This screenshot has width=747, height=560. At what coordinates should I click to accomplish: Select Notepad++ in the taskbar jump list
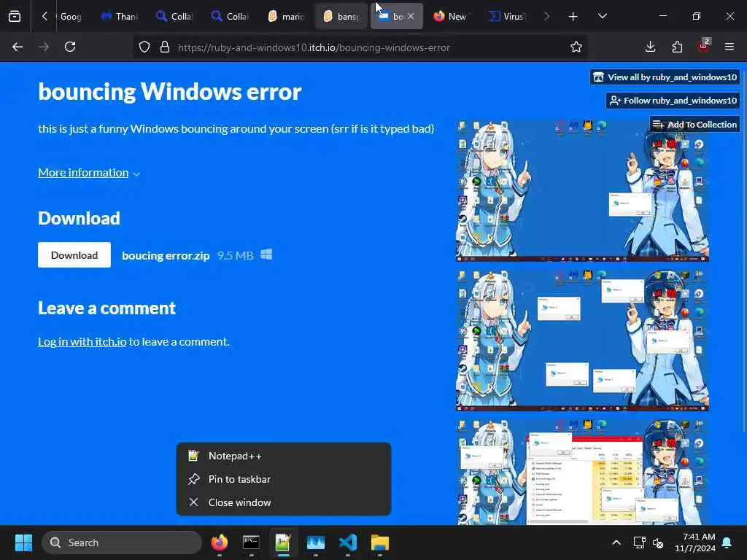284,456
